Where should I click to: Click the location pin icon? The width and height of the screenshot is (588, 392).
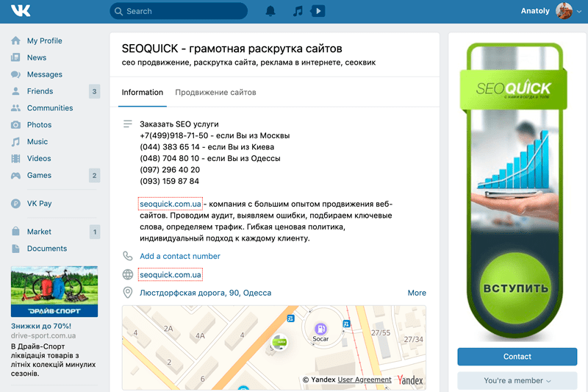point(128,293)
